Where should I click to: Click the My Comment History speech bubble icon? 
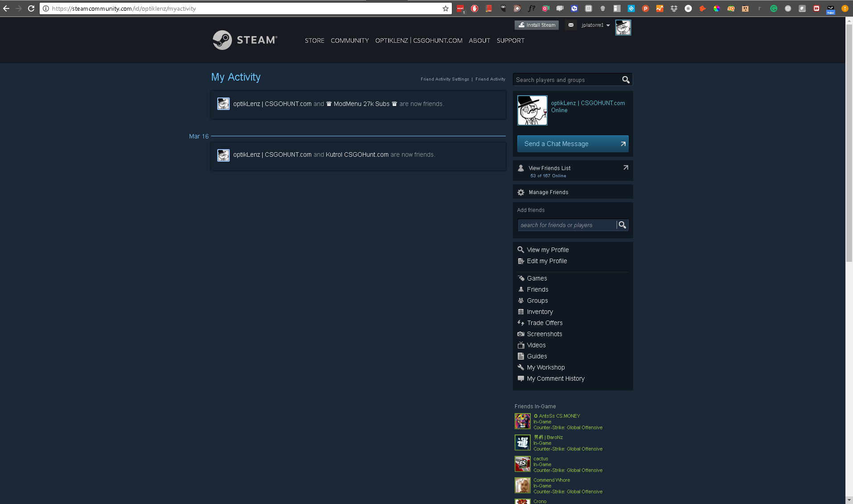click(x=521, y=378)
